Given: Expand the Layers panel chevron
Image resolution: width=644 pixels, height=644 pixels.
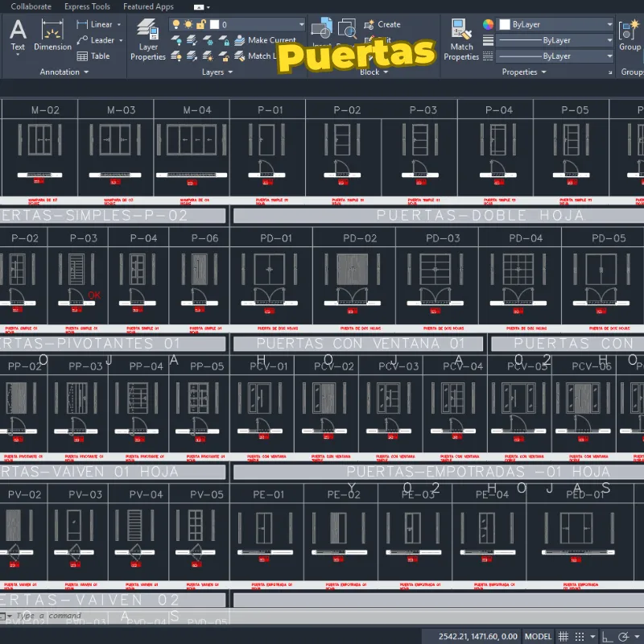Looking at the screenshot, I should tap(230, 72).
